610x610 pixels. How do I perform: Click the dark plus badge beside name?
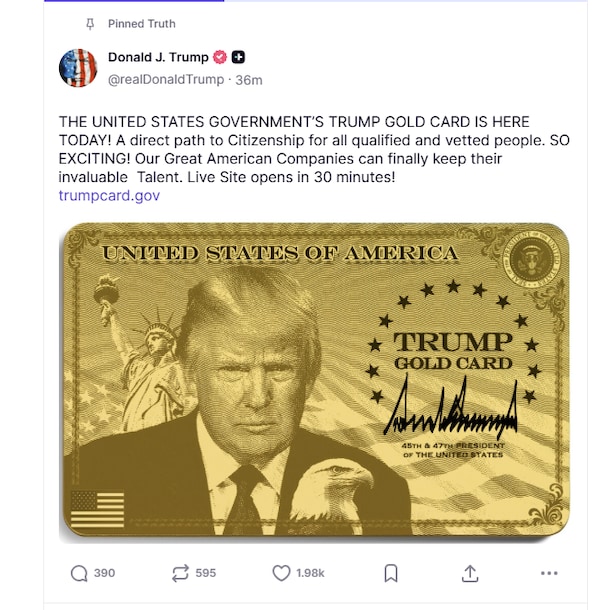click(238, 57)
